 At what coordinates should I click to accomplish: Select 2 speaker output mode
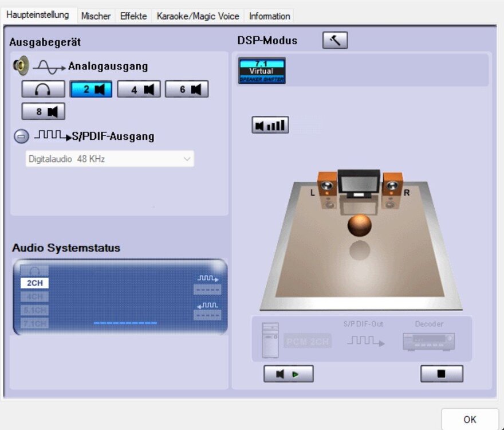pos(91,89)
